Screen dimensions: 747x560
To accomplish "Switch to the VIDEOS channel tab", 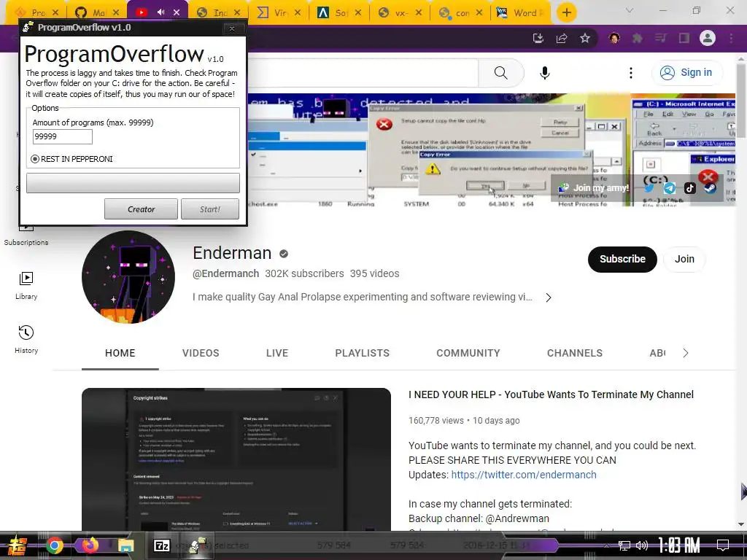I will pos(201,354).
